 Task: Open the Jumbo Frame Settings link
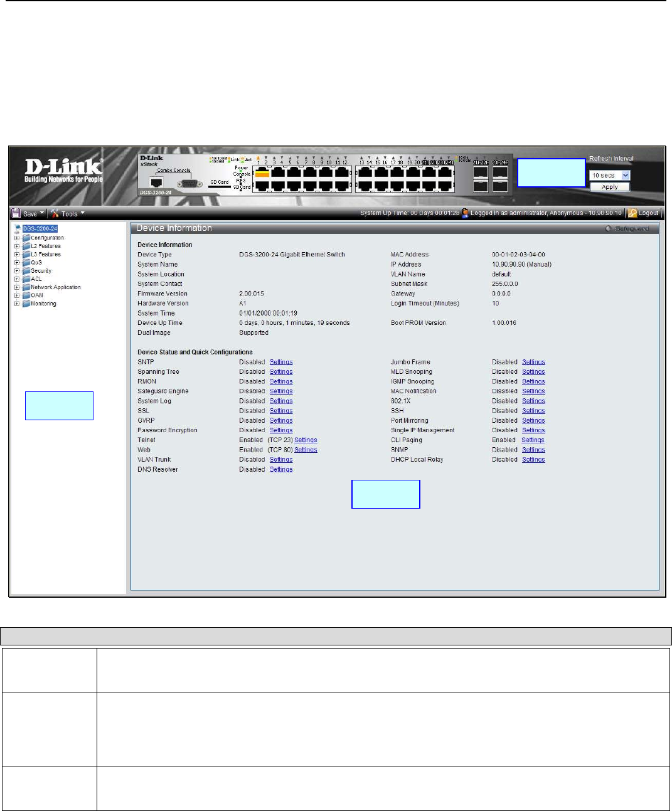point(533,362)
